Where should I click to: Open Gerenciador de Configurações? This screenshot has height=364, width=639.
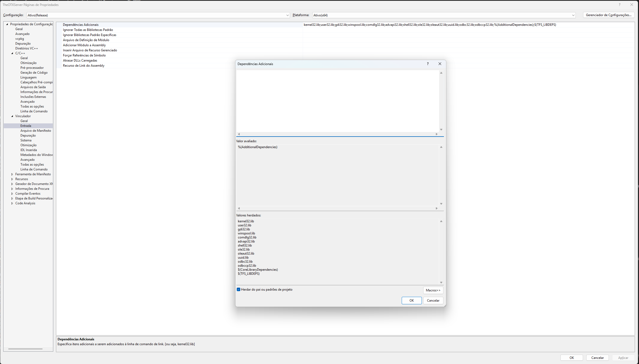608,15
